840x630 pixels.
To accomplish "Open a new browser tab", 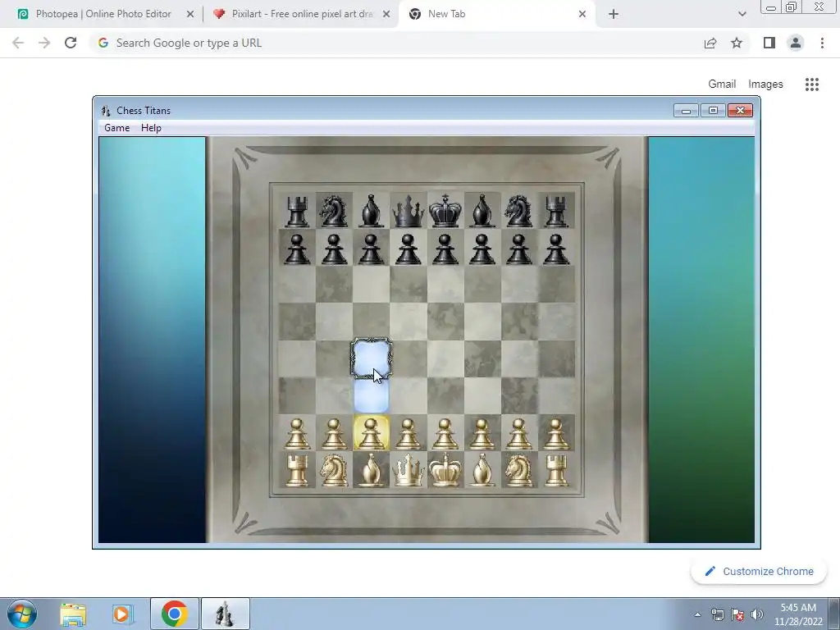I will [x=614, y=15].
